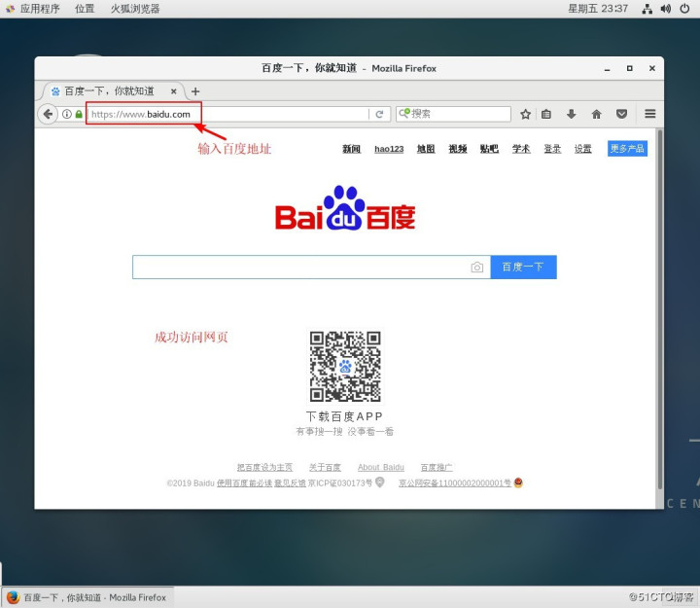The image size is (700, 608).
Task: Click the police badge icon in the footer
Action: click(518, 483)
